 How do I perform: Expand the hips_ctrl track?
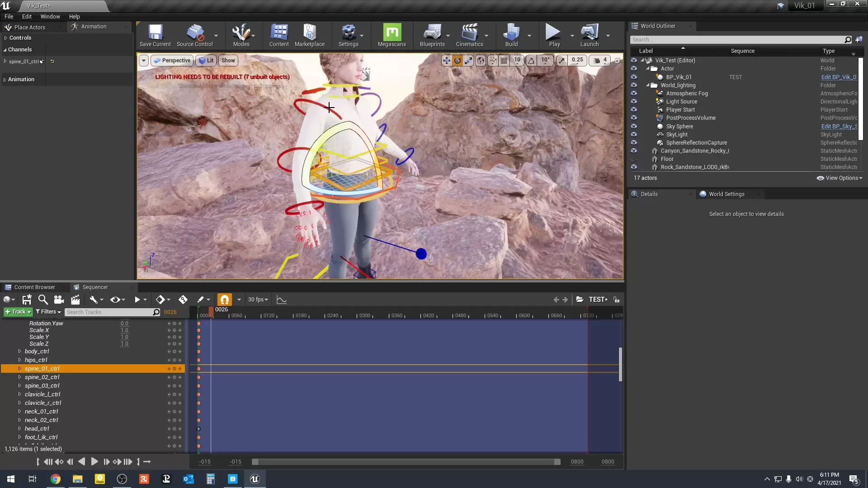19,360
